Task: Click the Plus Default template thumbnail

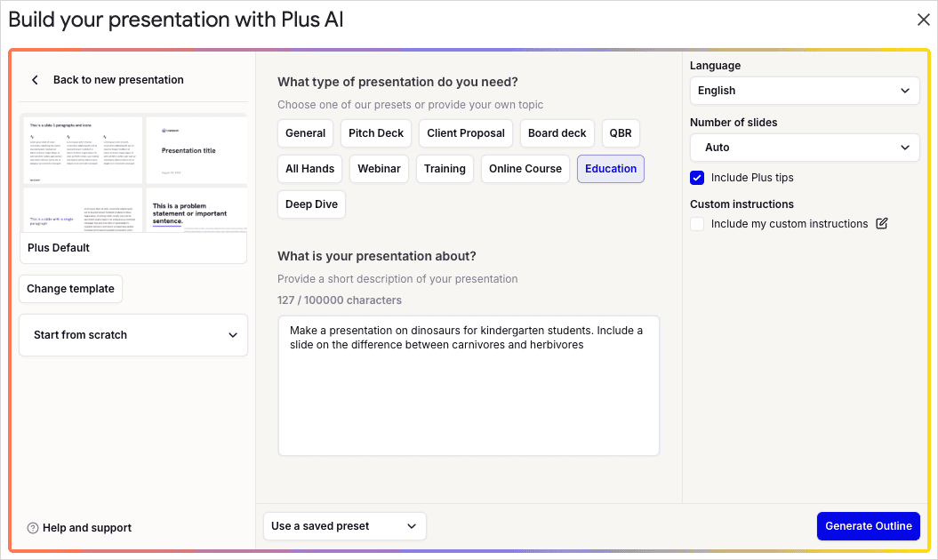Action: pos(133,173)
